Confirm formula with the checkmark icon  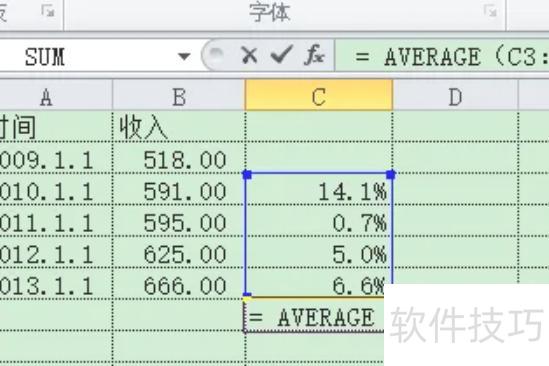coord(281,55)
